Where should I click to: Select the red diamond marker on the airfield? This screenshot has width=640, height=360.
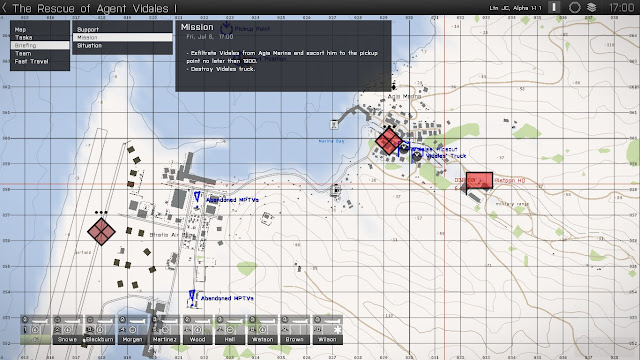click(101, 231)
